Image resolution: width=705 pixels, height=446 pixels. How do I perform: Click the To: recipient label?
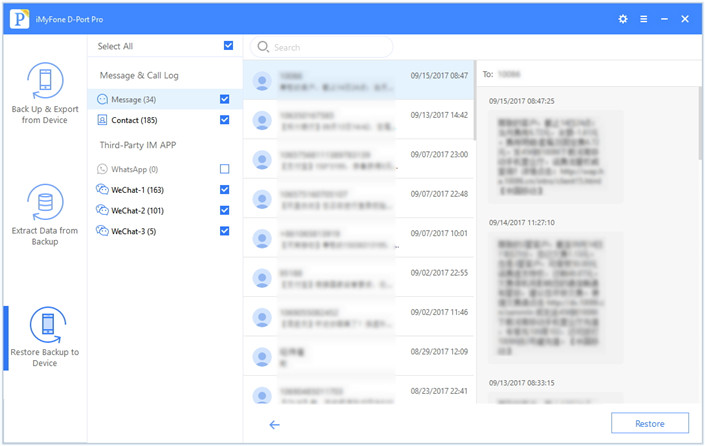[488, 74]
